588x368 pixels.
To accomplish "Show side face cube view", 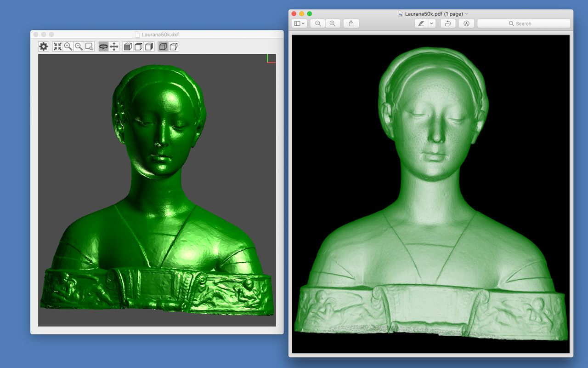I will point(149,46).
